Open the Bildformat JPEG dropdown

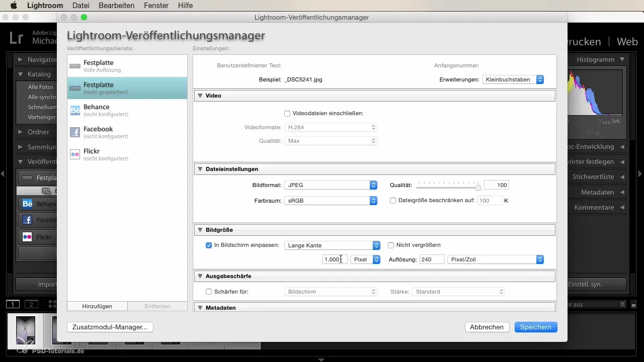click(331, 185)
